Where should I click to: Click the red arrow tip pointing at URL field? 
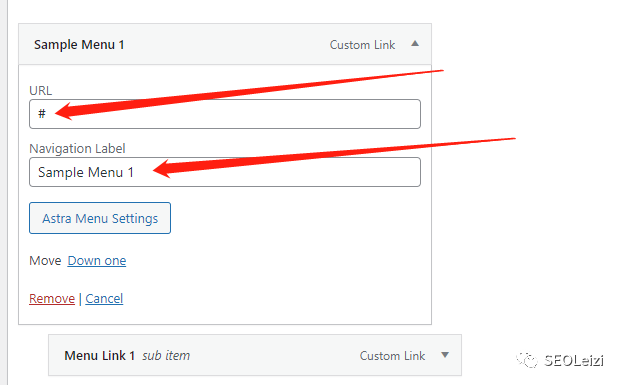[58, 112]
